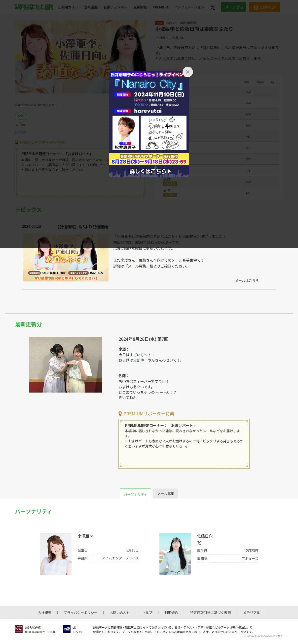
Task: Click the NEW badge next to 8/28 UP
Action: [x=159, y=23]
